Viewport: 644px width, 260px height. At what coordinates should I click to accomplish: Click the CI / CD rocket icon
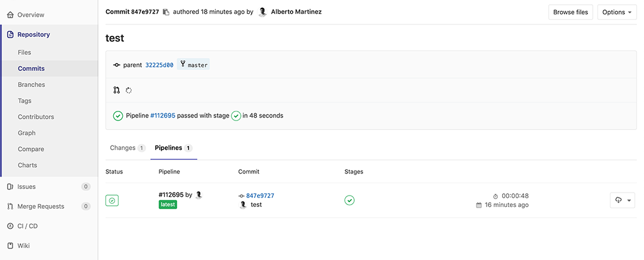pyautogui.click(x=10, y=226)
